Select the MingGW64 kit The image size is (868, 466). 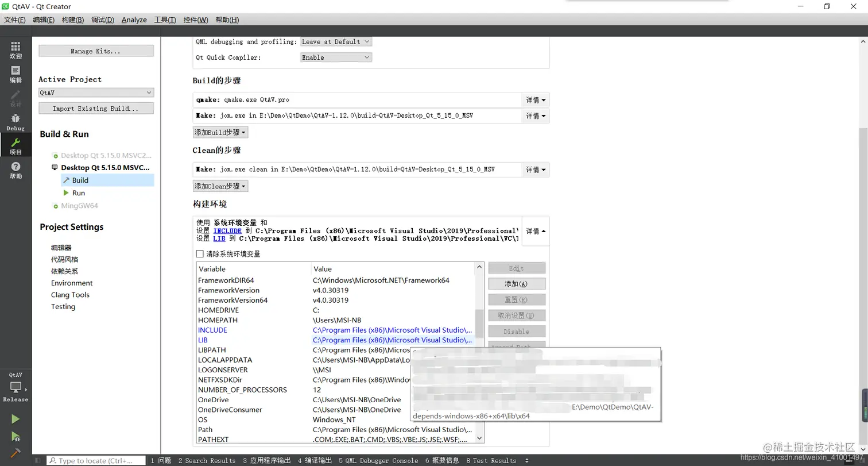pyautogui.click(x=80, y=206)
